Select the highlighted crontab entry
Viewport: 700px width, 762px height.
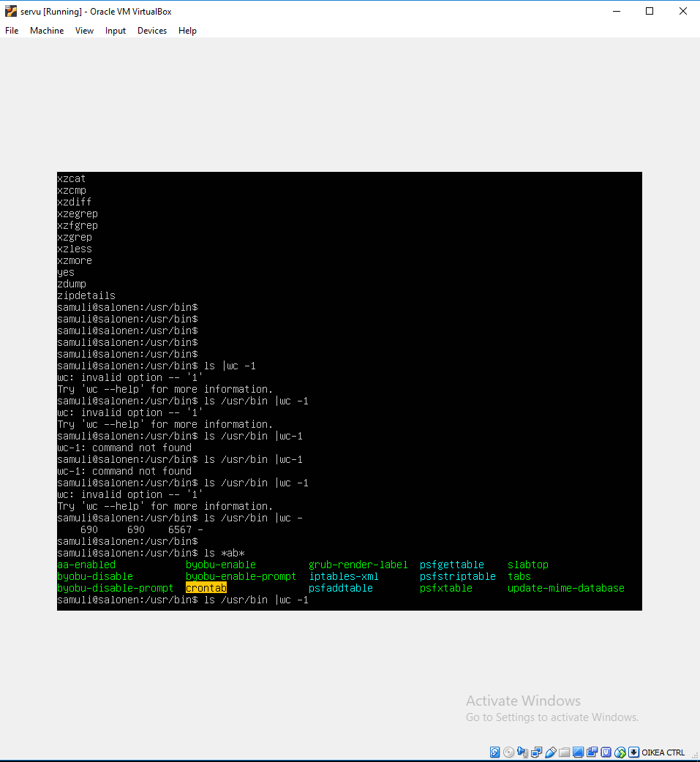point(206,588)
